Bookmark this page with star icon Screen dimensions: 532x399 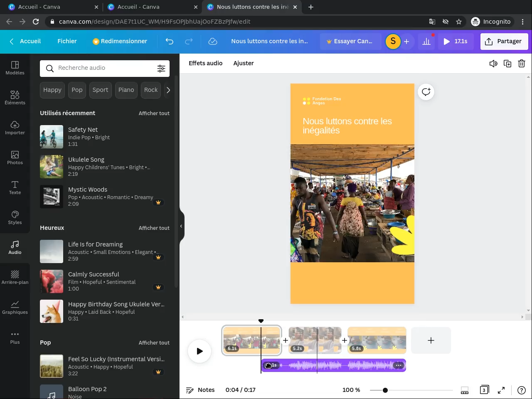(x=459, y=22)
